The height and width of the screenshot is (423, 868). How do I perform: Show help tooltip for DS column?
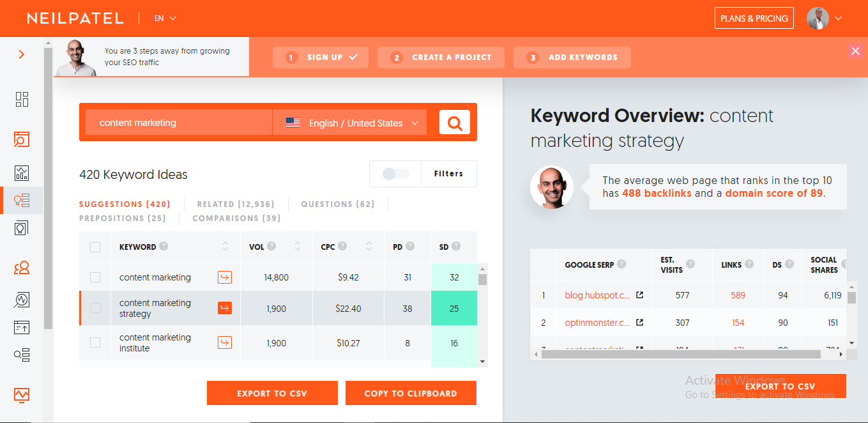tap(790, 265)
